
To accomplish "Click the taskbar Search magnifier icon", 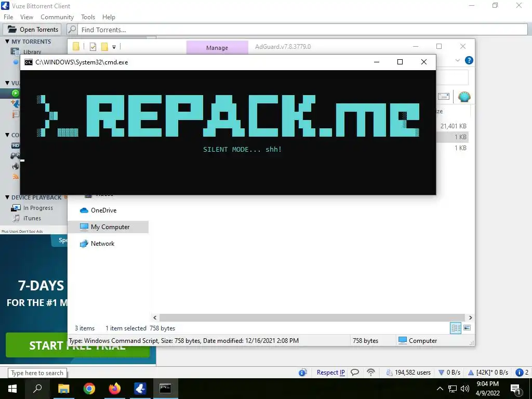I will [37, 389].
